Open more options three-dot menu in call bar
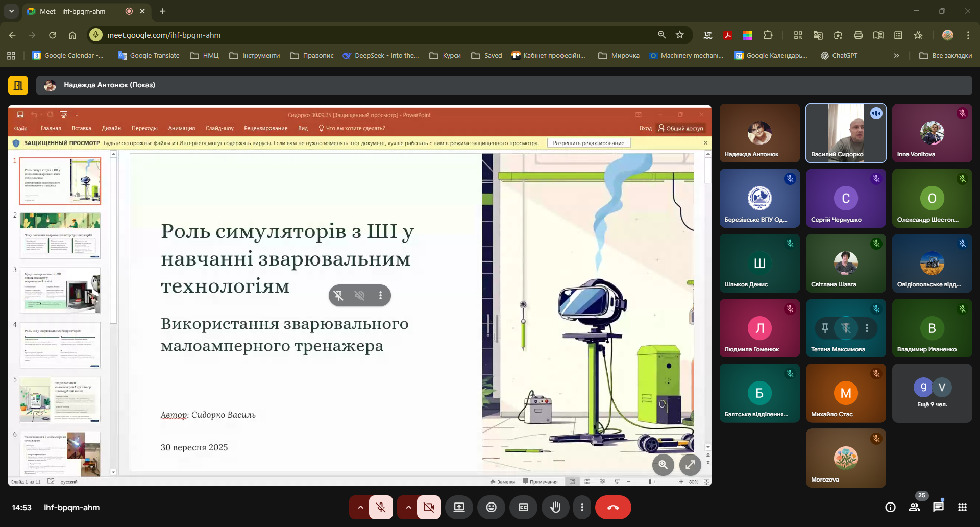This screenshot has width=980, height=527. point(582,507)
